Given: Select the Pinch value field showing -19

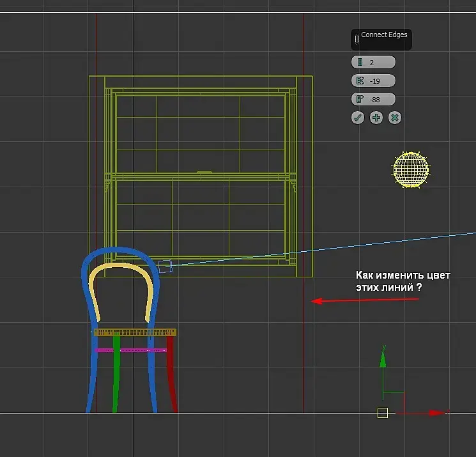Looking at the screenshot, I should (x=373, y=81).
